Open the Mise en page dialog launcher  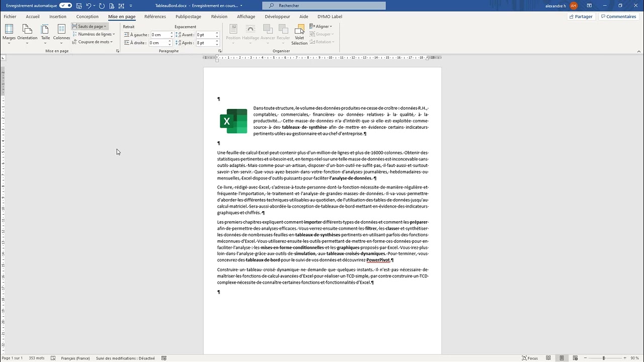pyautogui.click(x=118, y=51)
